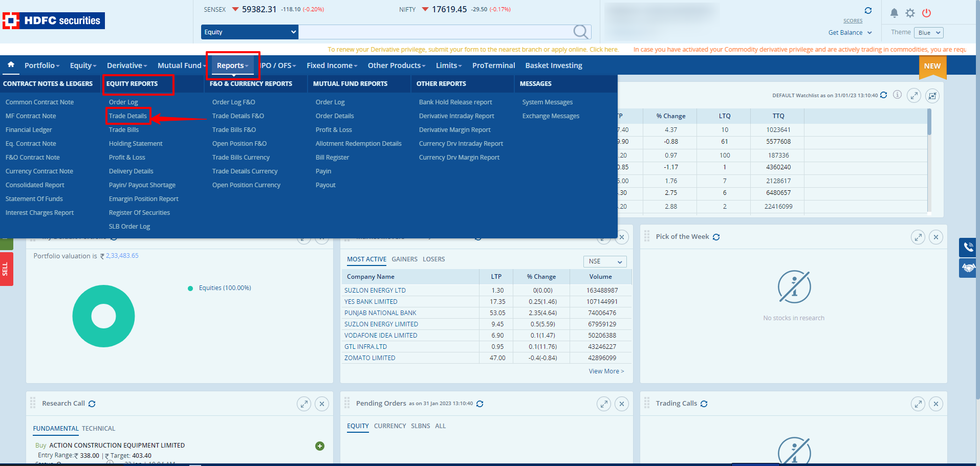Open the Theme Blue dropdown

[929, 33]
